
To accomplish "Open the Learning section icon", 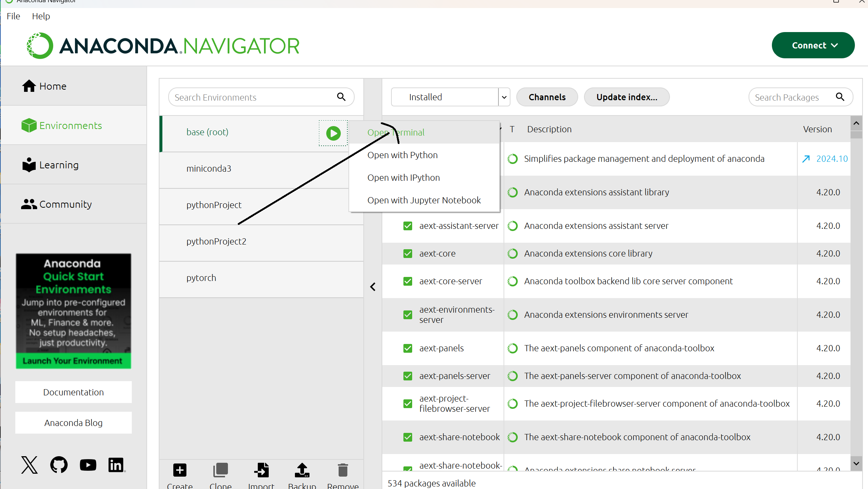I will tap(29, 165).
